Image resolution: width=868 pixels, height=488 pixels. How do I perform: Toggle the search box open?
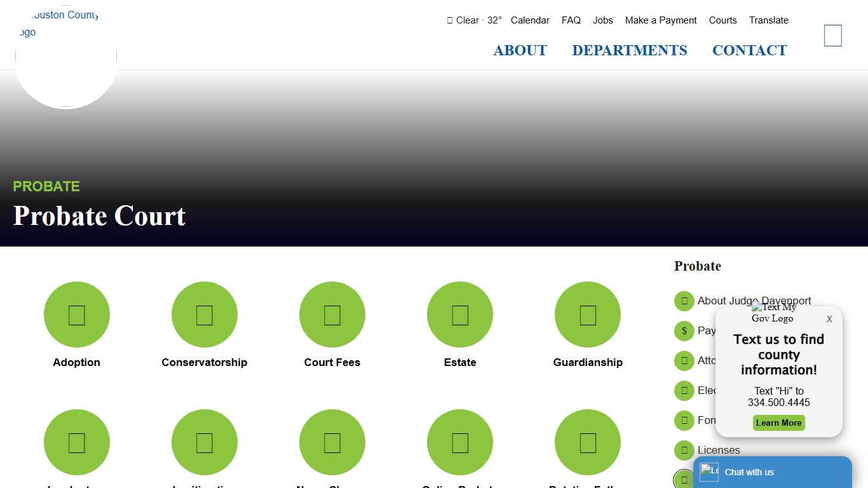832,36
